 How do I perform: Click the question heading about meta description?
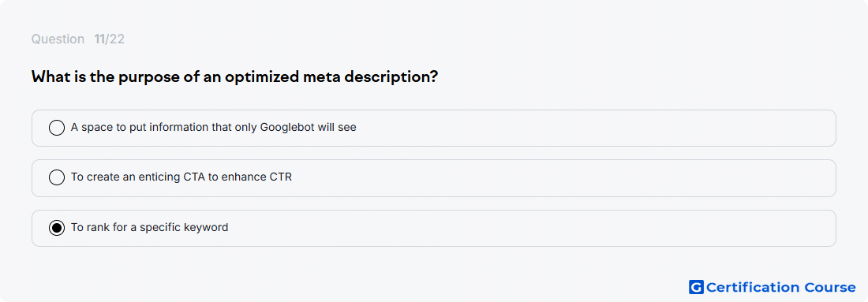click(x=234, y=77)
